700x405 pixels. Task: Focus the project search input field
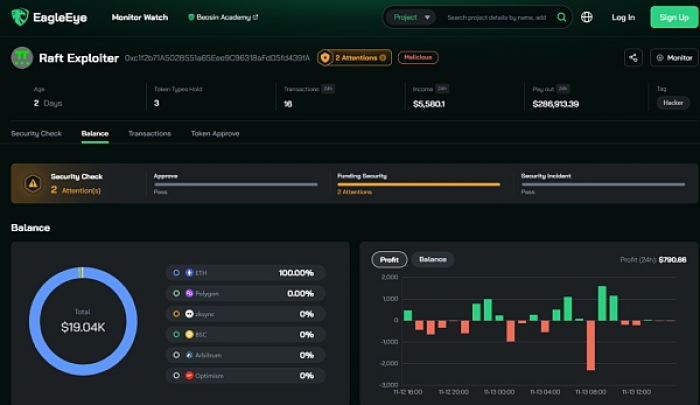coord(497,17)
